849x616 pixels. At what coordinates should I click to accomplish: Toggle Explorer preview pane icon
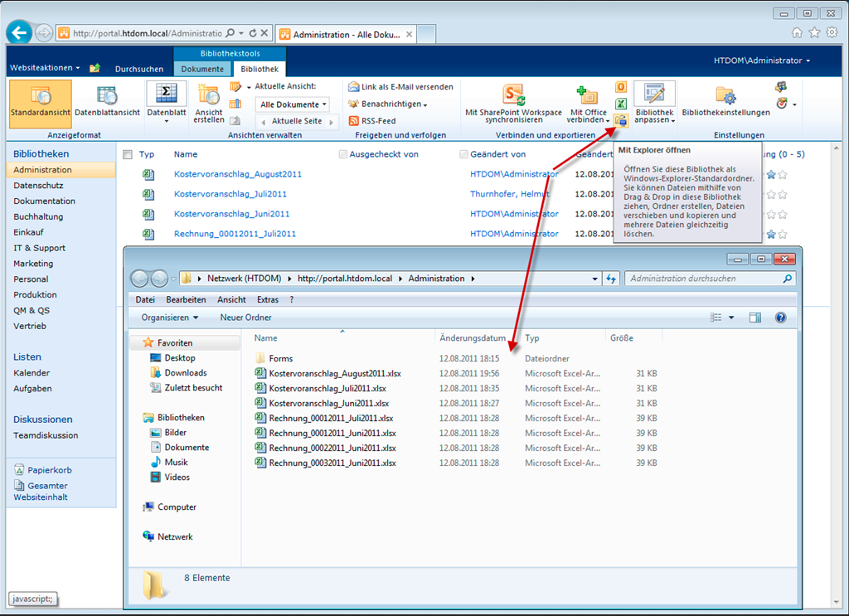tap(754, 318)
